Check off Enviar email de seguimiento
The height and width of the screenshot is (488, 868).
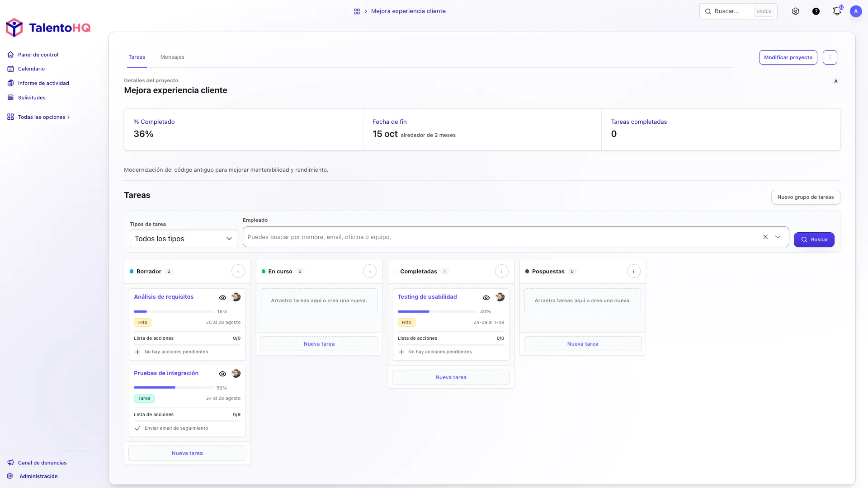pyautogui.click(x=138, y=428)
